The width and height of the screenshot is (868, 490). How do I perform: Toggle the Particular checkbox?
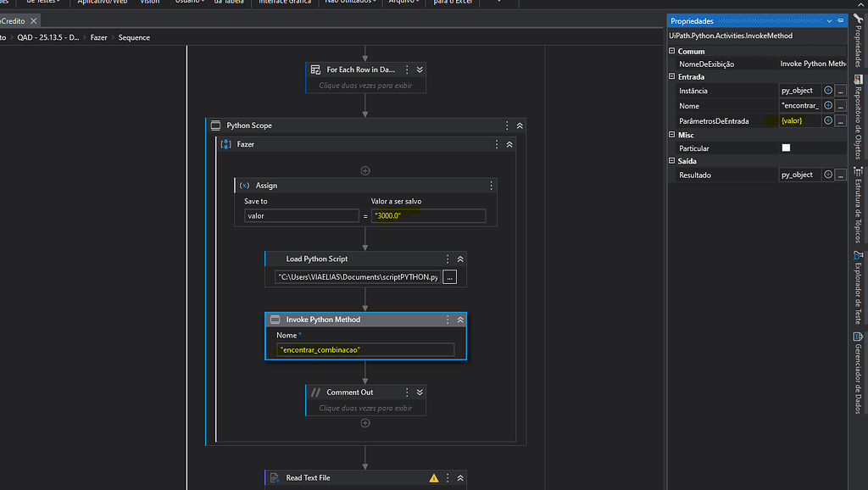(786, 148)
